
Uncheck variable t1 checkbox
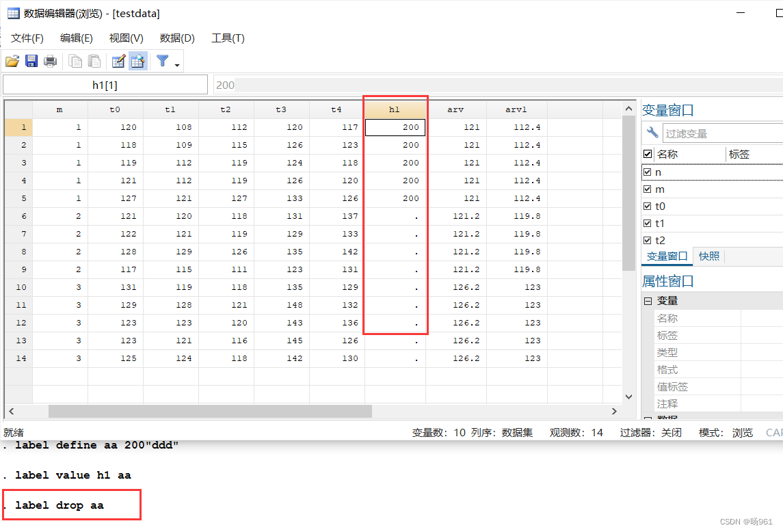pos(648,224)
